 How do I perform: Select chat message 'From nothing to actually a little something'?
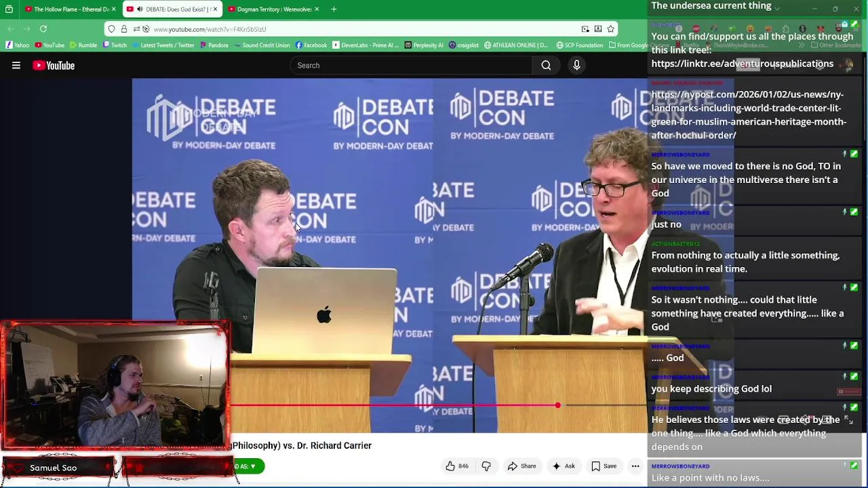(x=745, y=262)
